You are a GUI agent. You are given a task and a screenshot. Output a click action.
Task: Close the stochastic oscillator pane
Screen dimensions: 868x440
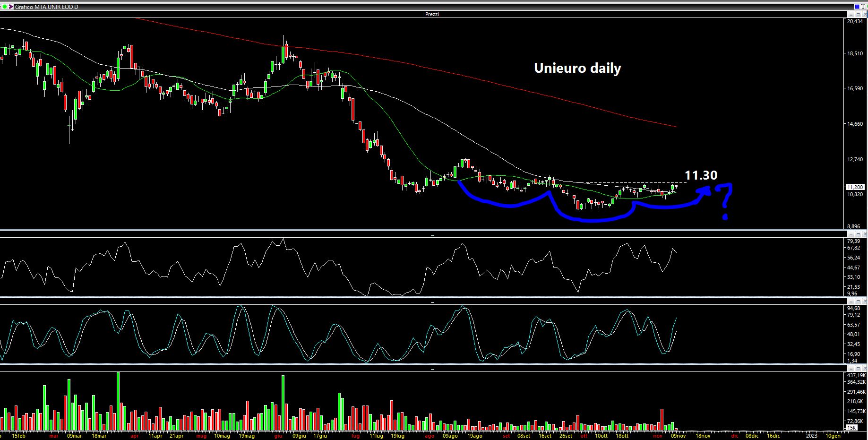pyautogui.click(x=865, y=301)
